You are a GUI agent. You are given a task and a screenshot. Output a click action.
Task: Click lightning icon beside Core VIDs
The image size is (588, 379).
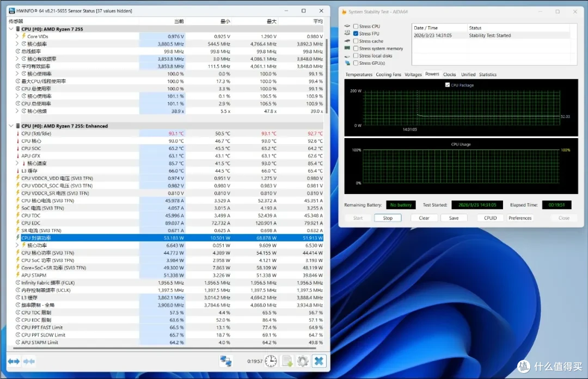(23, 36)
